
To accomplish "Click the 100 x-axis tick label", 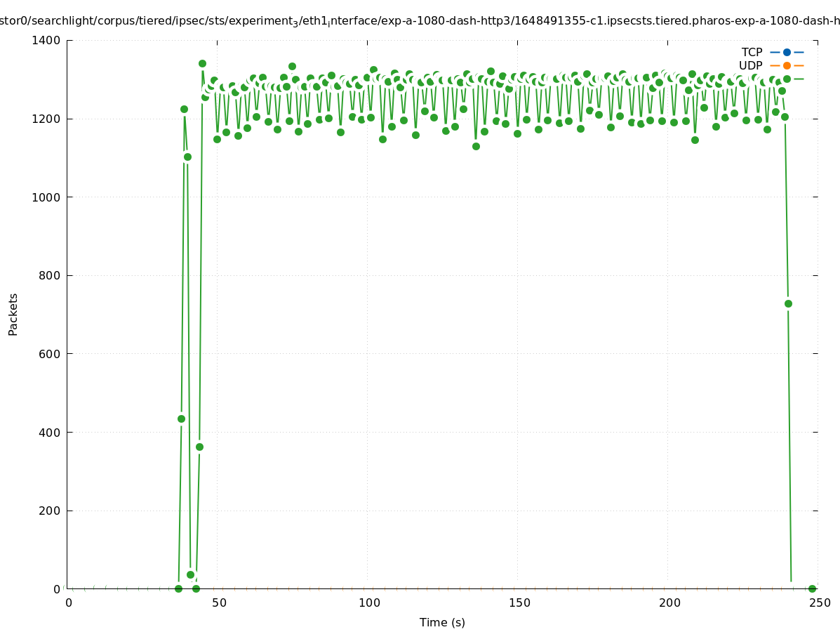I will pyautogui.click(x=369, y=603).
